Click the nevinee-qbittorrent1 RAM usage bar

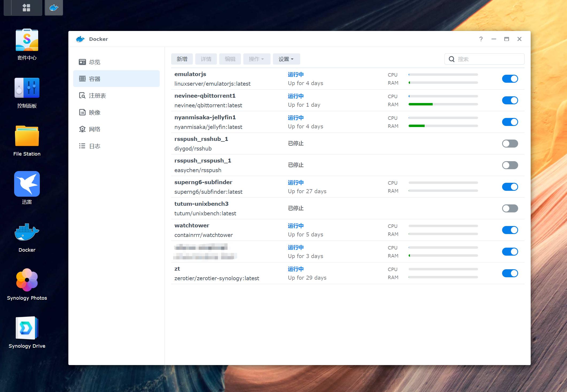click(x=443, y=104)
